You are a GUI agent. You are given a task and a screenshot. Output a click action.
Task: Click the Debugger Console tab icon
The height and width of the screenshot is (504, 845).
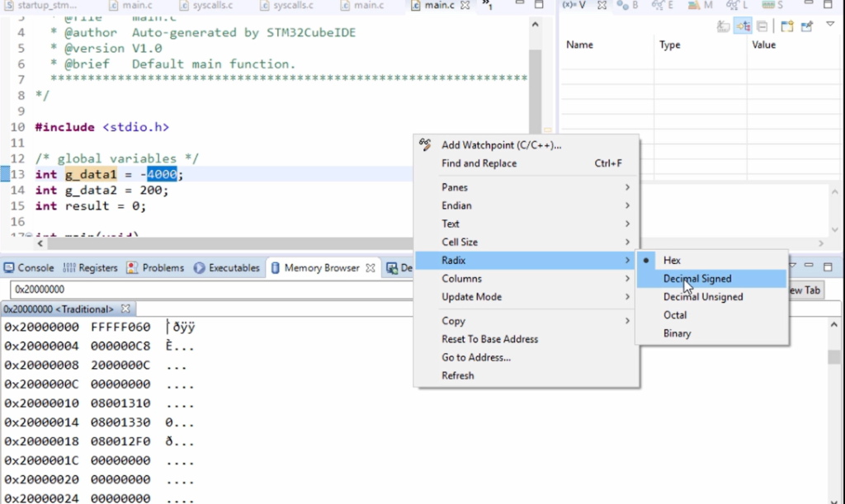point(392,267)
